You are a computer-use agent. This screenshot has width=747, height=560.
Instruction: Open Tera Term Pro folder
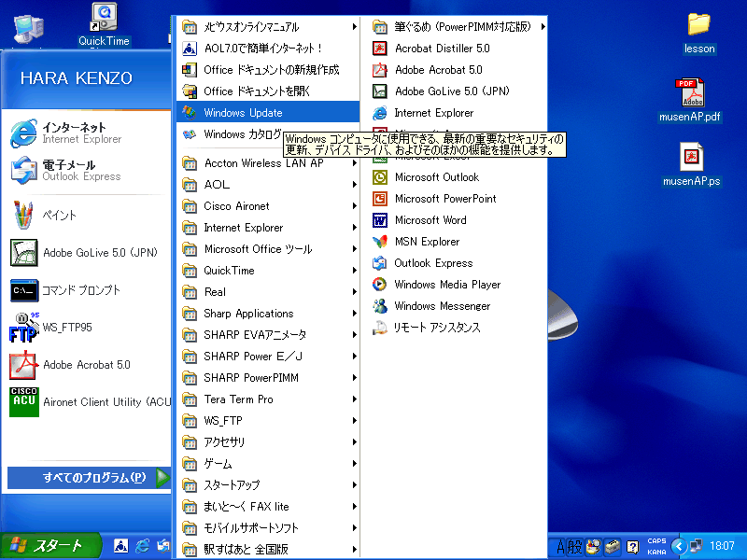point(268,399)
